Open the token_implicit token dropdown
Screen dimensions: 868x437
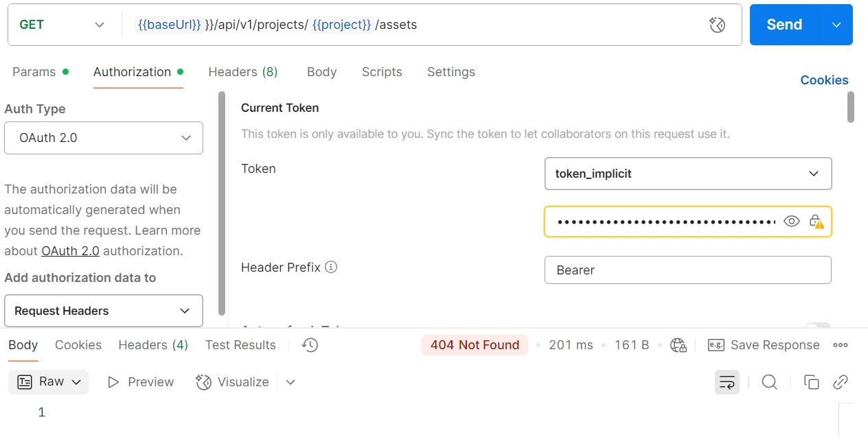[x=687, y=174]
